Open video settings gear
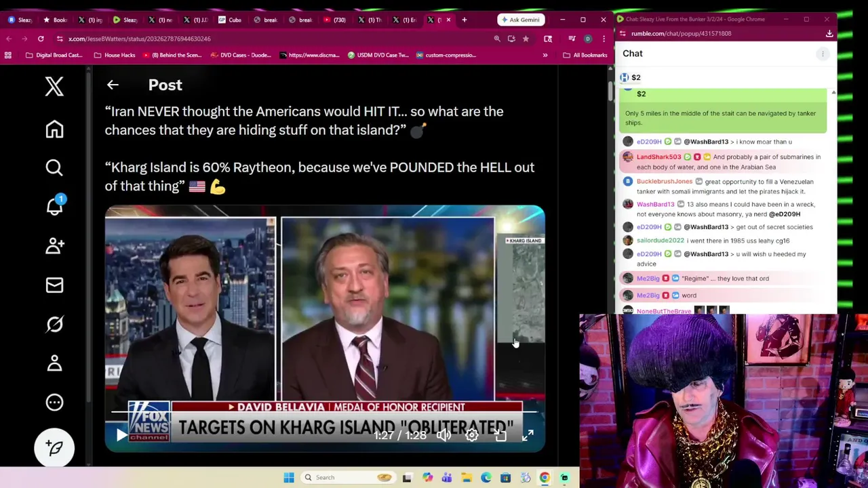Screen dimensions: 868x488 point(472,436)
